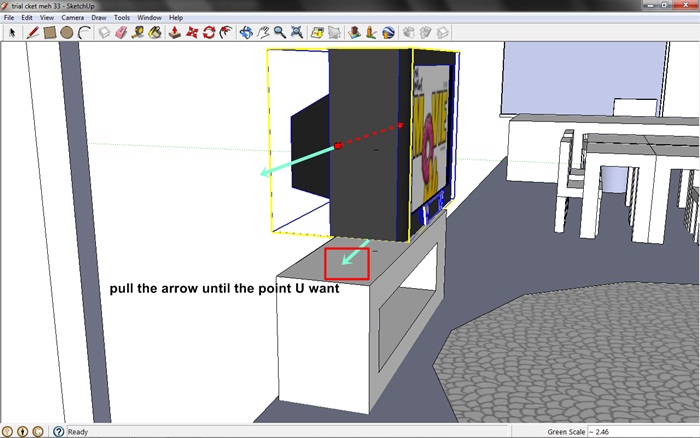The width and height of the screenshot is (700, 438).
Task: Click the grayed Get Models icon
Action: 408,33
